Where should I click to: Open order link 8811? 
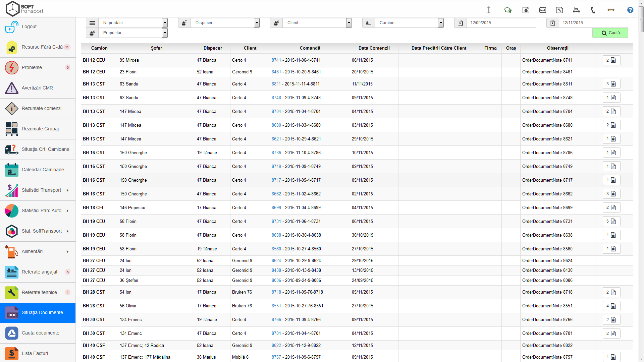[x=276, y=84]
